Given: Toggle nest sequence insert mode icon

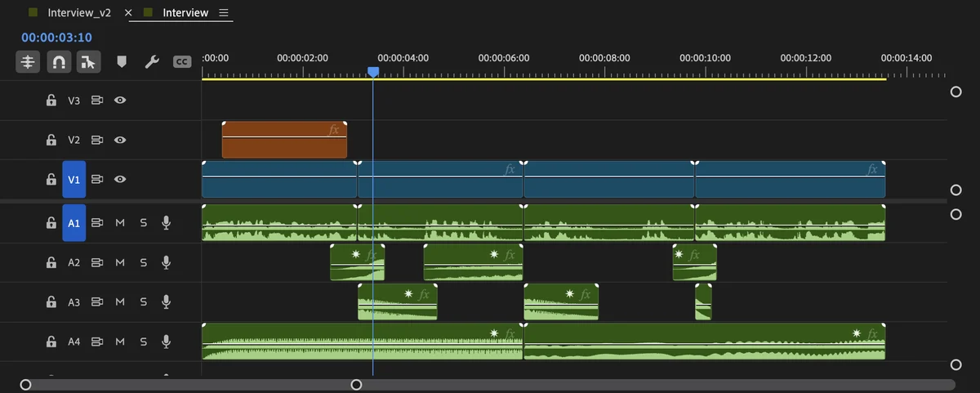Looking at the screenshot, I should click(x=28, y=61).
